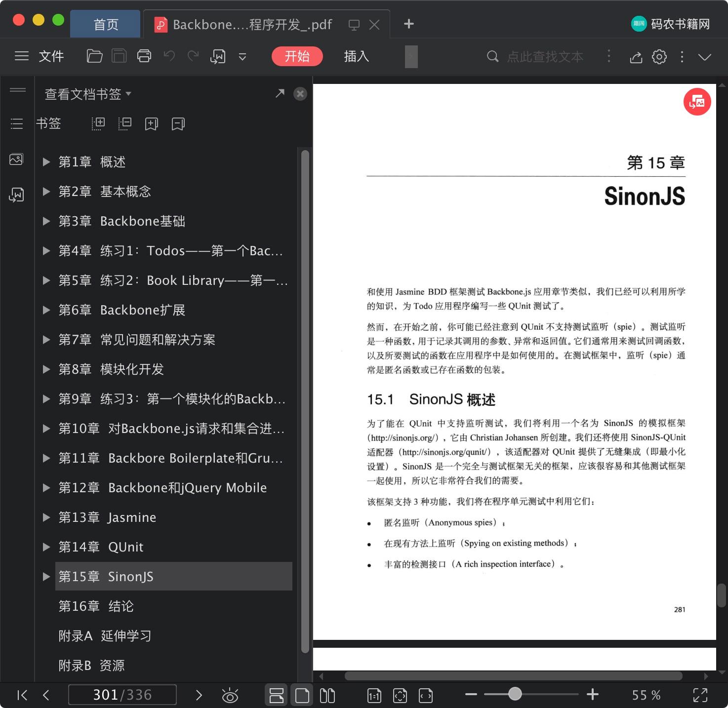Expand 第8章 模块化开发 bookmark
728x708 pixels.
(x=46, y=369)
